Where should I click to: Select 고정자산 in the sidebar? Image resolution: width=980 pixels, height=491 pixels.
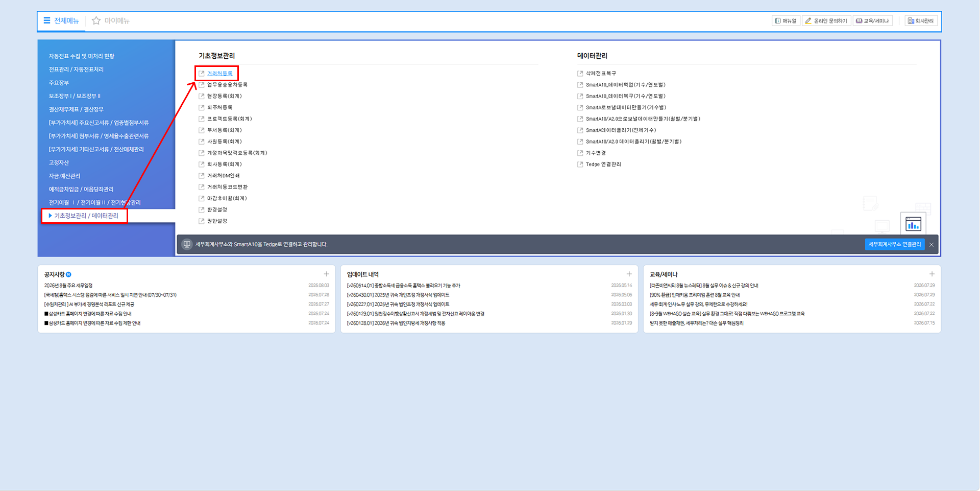(x=59, y=162)
